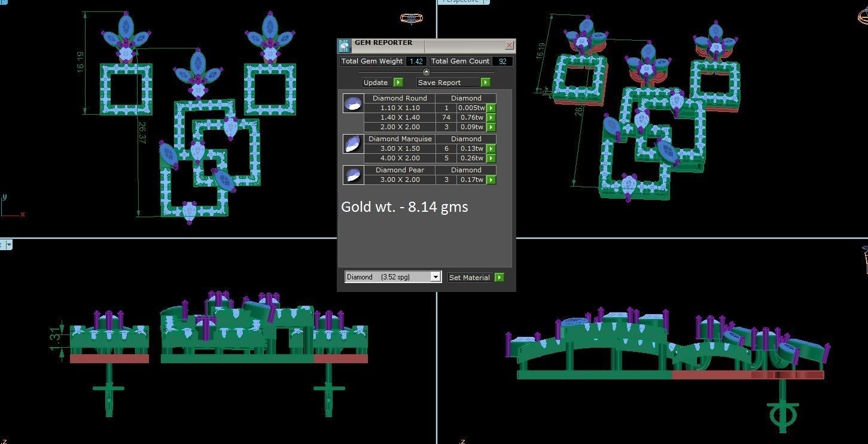The image size is (868, 444).
Task: Click the 0.13tw weight cell
Action: pyautogui.click(x=472, y=148)
